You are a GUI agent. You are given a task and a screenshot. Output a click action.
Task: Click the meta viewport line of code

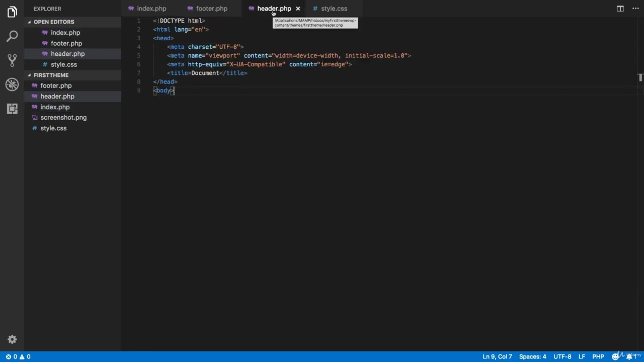coord(289,55)
